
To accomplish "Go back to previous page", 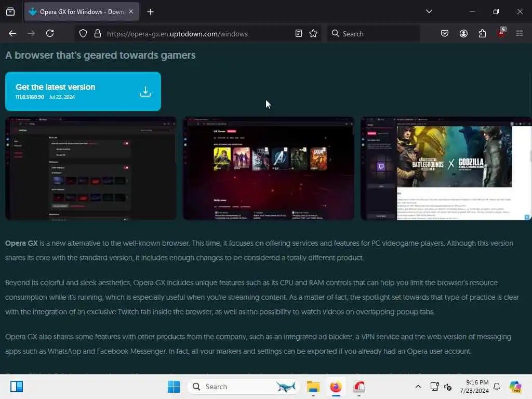I will point(12,34).
